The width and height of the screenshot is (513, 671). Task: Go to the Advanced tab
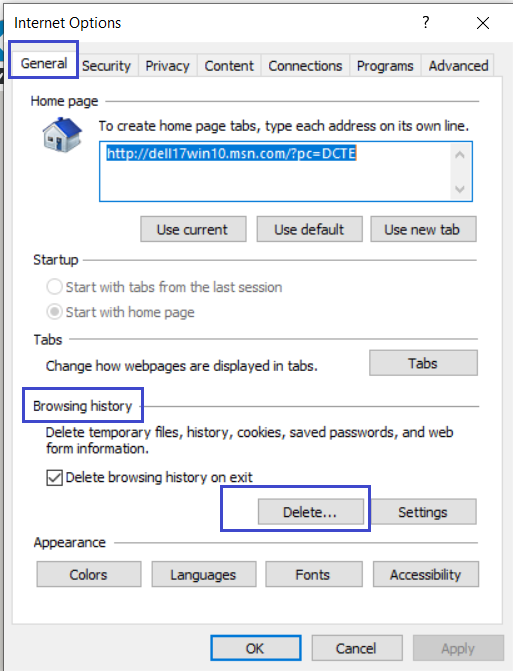[458, 66]
